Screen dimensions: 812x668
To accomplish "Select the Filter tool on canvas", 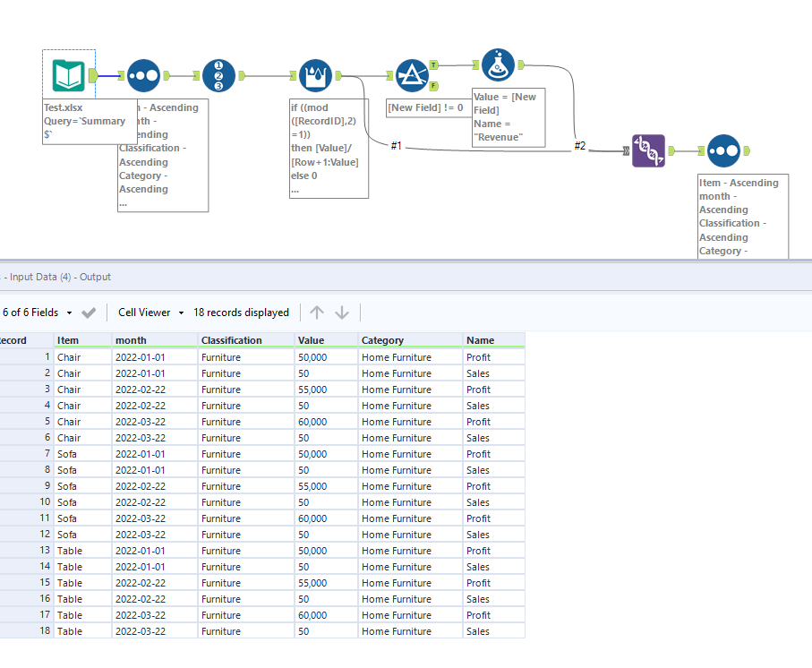I will [412, 76].
